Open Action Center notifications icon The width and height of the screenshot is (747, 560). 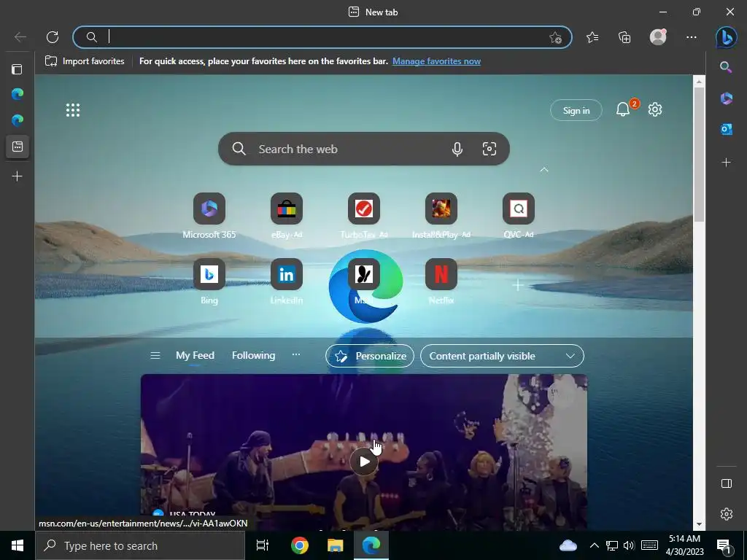pyautogui.click(x=724, y=547)
